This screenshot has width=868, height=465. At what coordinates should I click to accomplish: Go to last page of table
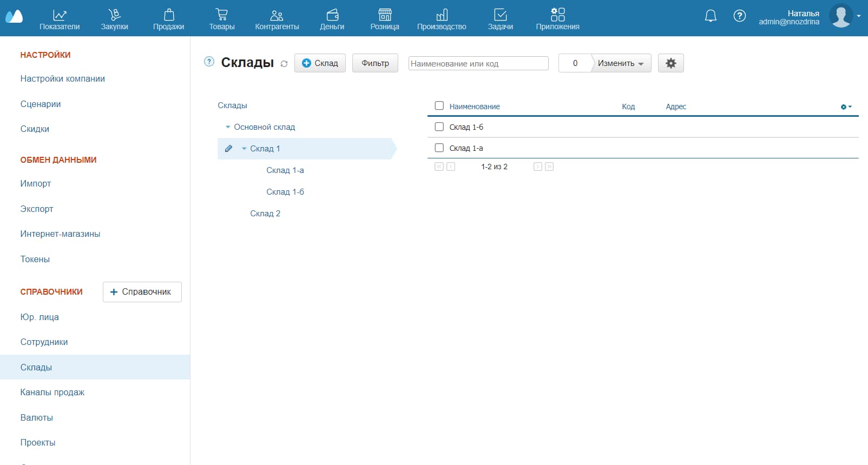click(549, 167)
